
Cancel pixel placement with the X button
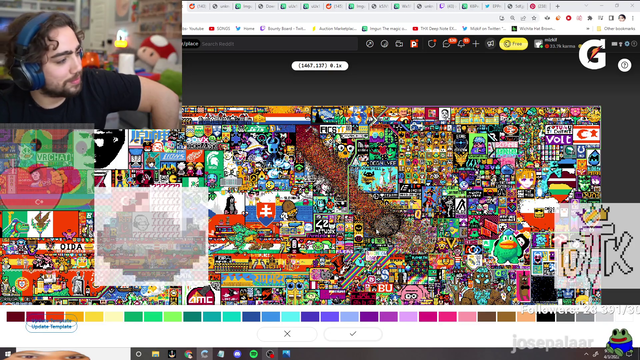(x=287, y=333)
